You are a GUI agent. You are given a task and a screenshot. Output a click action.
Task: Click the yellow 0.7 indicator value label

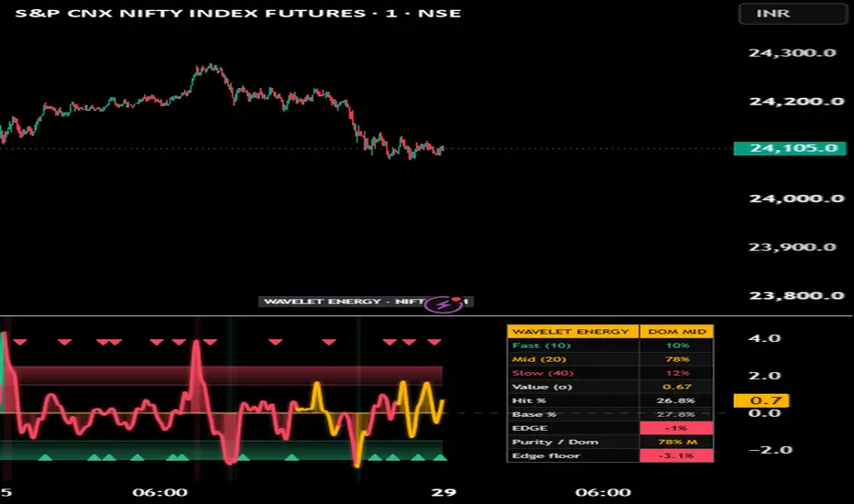coord(761,400)
